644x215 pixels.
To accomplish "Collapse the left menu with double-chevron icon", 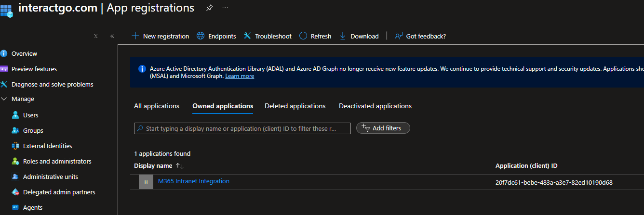I will [x=112, y=36].
